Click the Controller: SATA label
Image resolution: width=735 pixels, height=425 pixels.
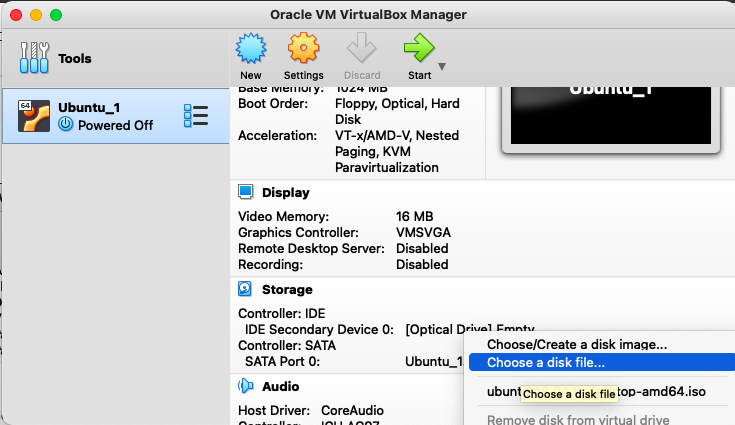pyautogui.click(x=287, y=345)
